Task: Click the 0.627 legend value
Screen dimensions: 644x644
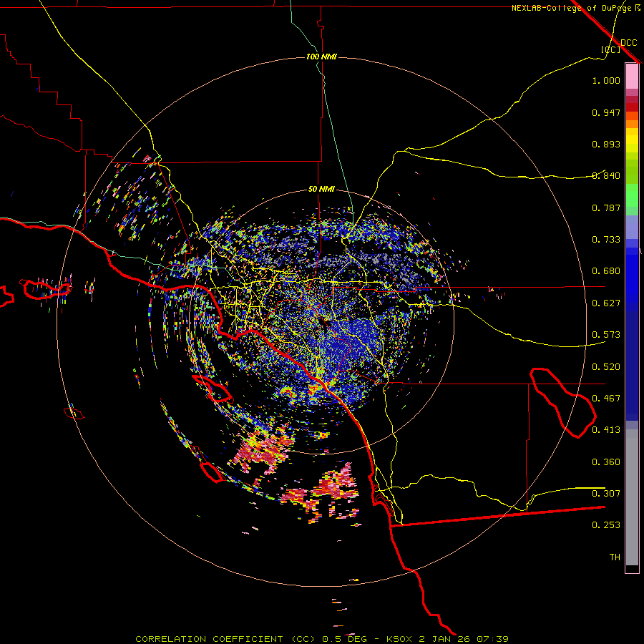Action: point(606,303)
